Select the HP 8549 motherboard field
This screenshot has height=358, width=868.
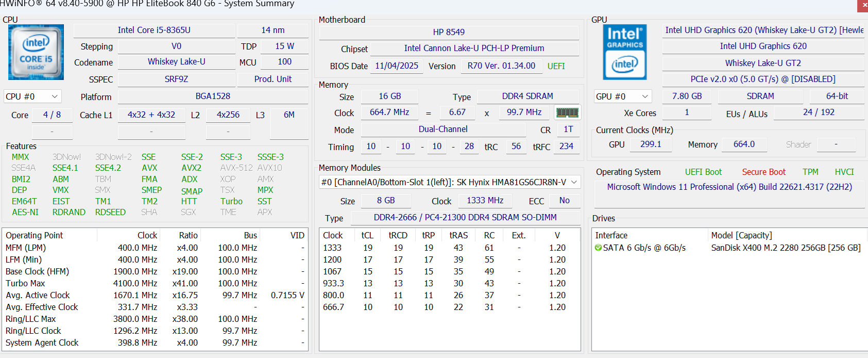click(449, 32)
